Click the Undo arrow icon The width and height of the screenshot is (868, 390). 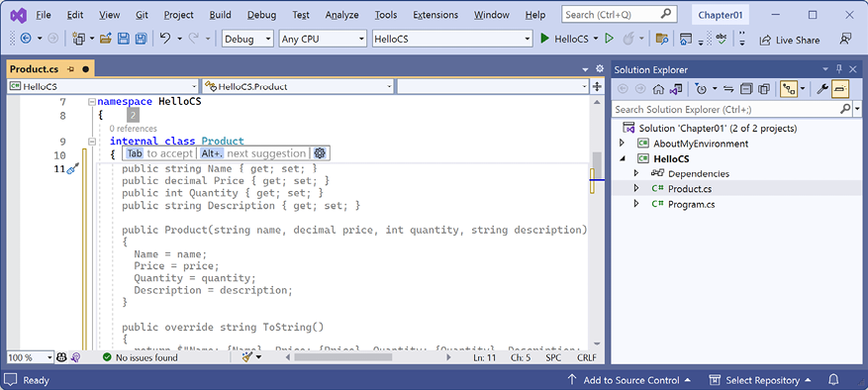(165, 39)
